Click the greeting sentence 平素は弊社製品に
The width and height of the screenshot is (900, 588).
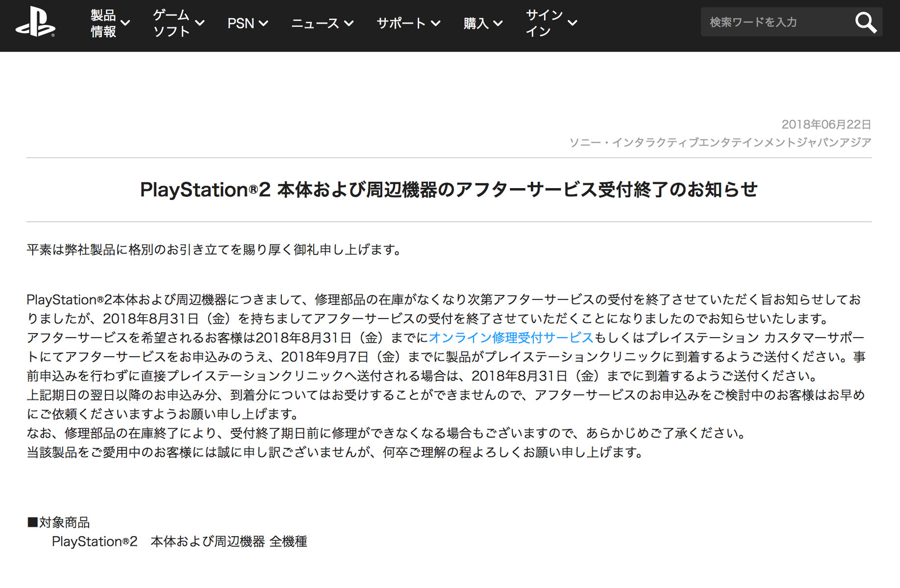point(215,250)
